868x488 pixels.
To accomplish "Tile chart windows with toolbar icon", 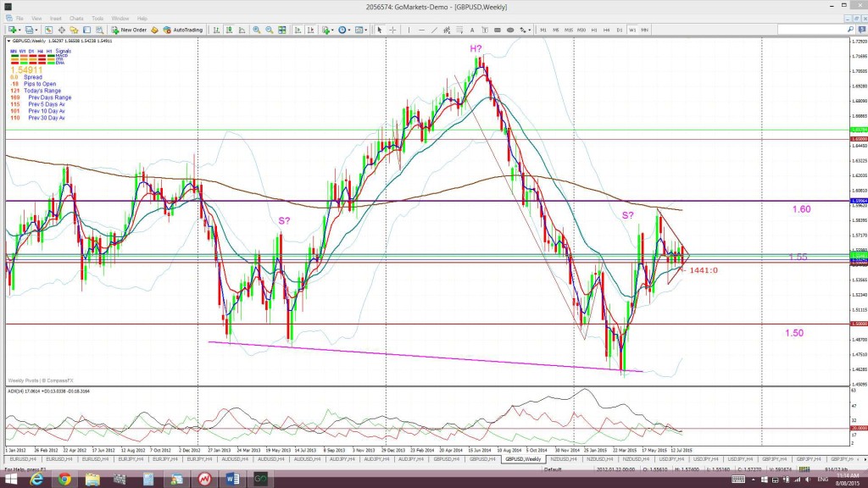I will tap(281, 30).
